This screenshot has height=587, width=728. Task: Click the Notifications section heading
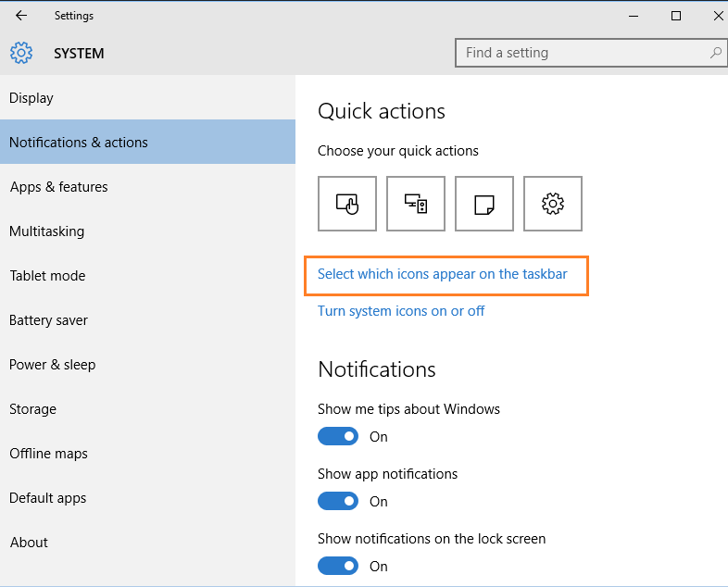pyautogui.click(x=377, y=369)
